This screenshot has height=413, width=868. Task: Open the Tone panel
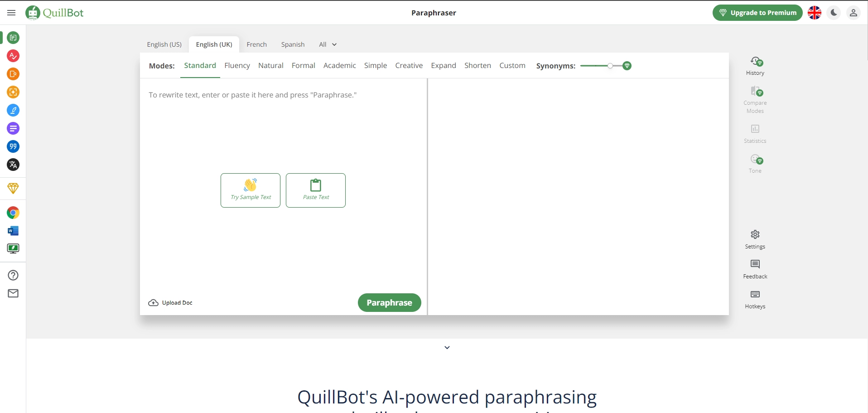(x=755, y=163)
